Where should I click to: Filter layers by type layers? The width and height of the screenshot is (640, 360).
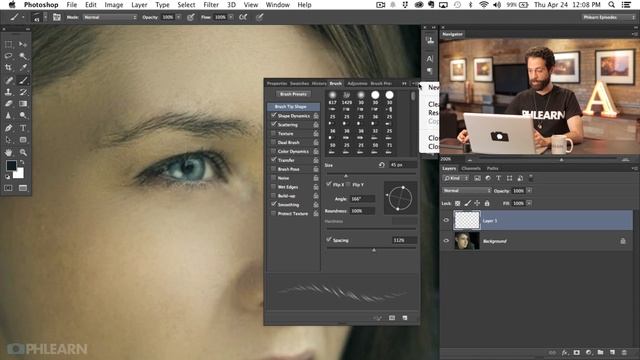point(498,178)
